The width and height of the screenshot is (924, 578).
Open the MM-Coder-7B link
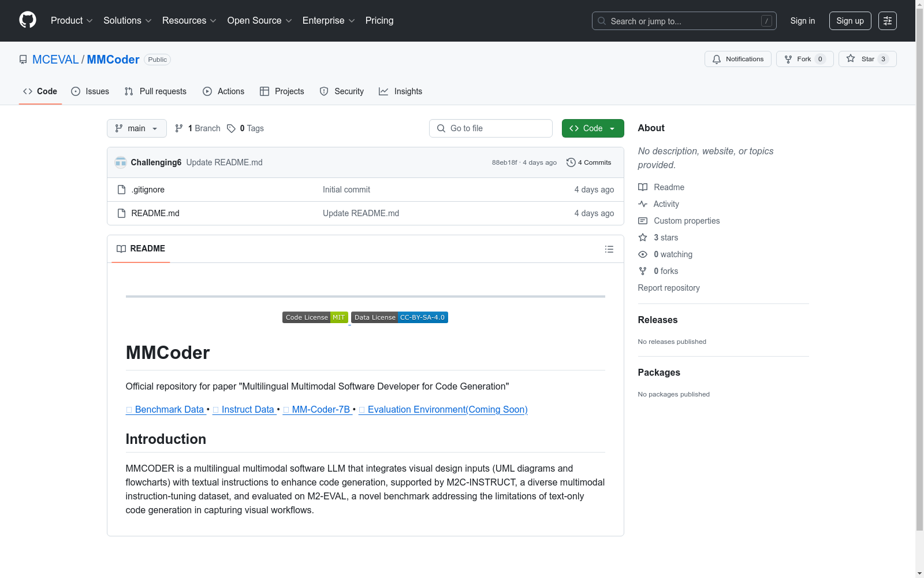tap(318, 409)
